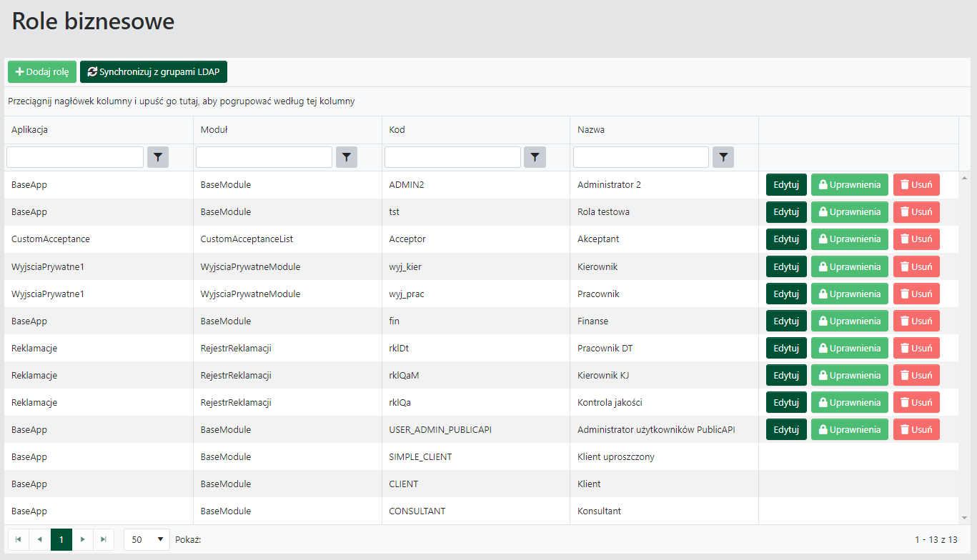Edit the Administrator użytkowników PublicAPI role
The width and height of the screenshot is (977, 560).
[x=786, y=429]
